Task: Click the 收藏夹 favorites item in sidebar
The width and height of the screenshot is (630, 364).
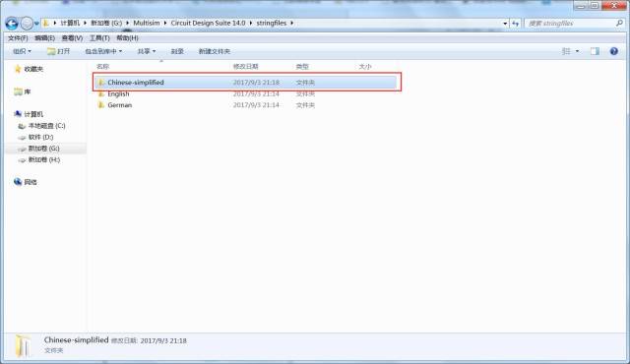Action: (33, 69)
